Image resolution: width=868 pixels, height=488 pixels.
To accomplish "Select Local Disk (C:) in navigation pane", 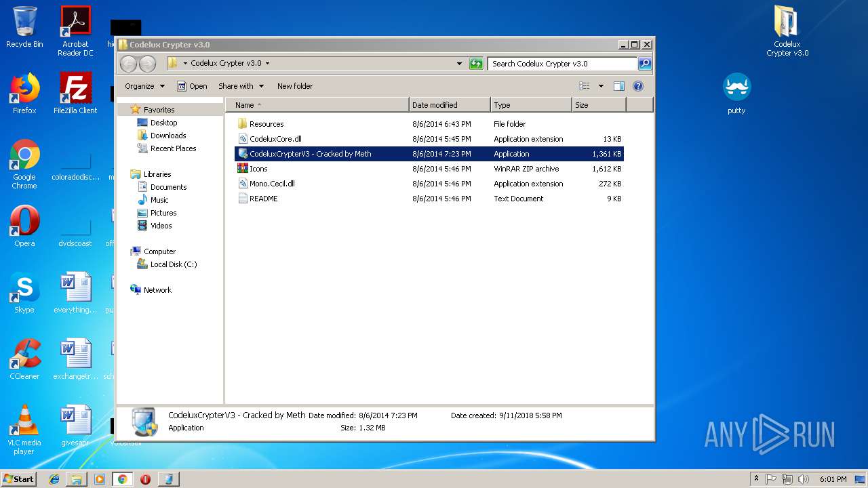I will pos(167,264).
